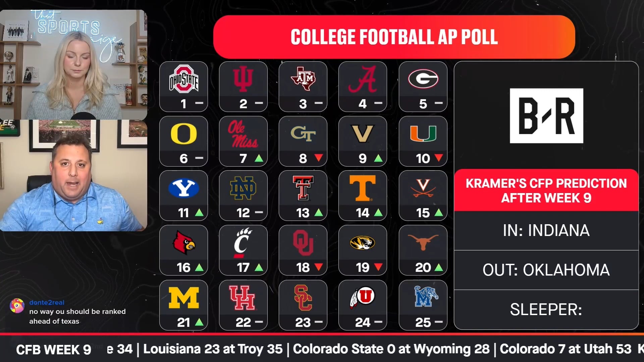644x362 pixels.
Task: Select the IN: INDIANA prediction row
Action: [x=546, y=231]
